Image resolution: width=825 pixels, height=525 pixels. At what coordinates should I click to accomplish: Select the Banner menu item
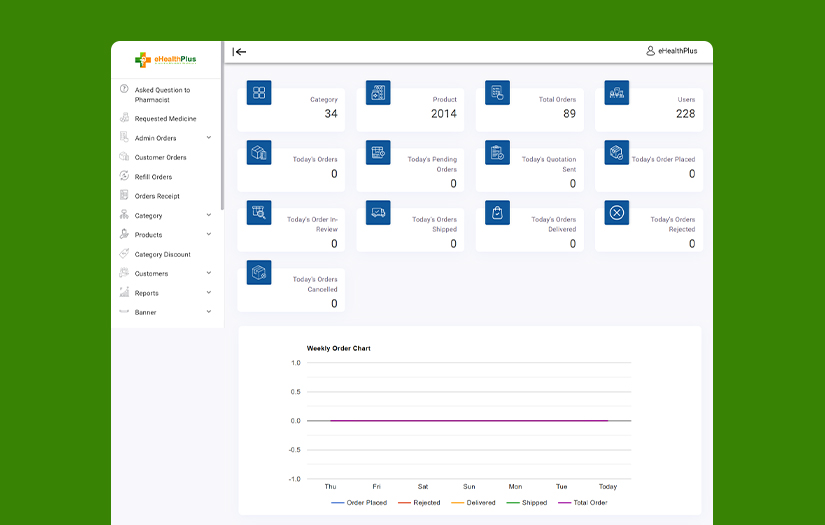(x=145, y=312)
